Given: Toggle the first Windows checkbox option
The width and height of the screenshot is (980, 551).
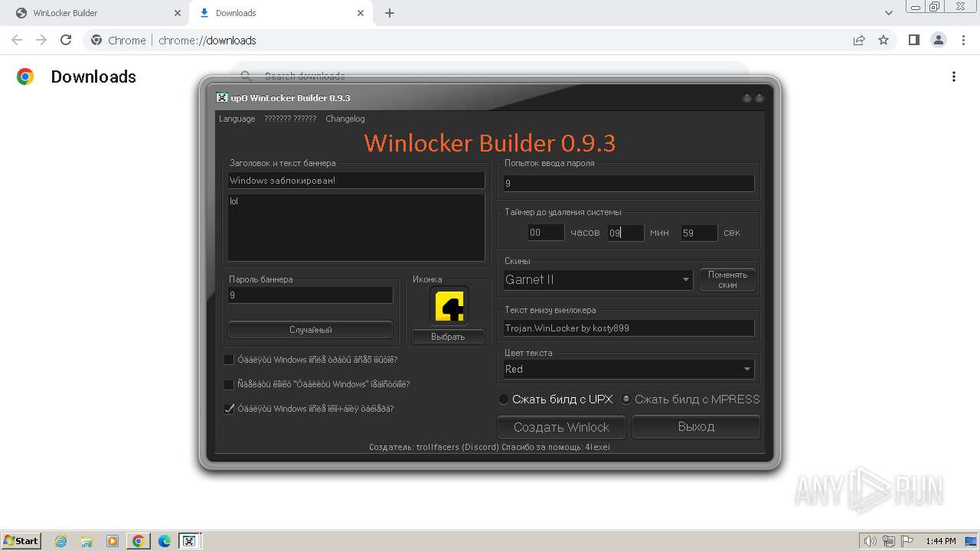Looking at the screenshot, I should tap(229, 360).
